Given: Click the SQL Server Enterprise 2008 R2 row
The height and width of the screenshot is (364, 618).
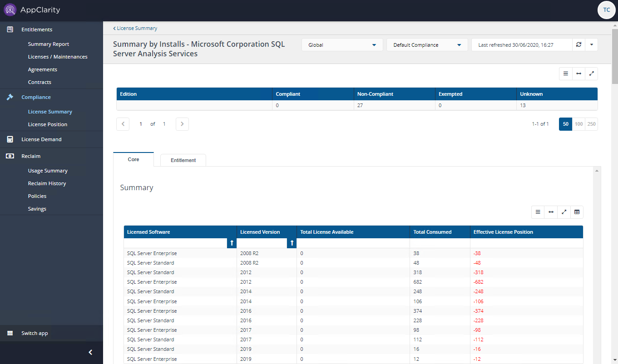Looking at the screenshot, I should coord(353,253).
